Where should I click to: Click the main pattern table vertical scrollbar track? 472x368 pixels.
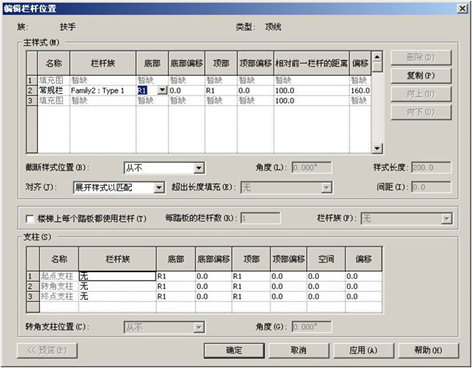pyautogui.click(x=377, y=107)
